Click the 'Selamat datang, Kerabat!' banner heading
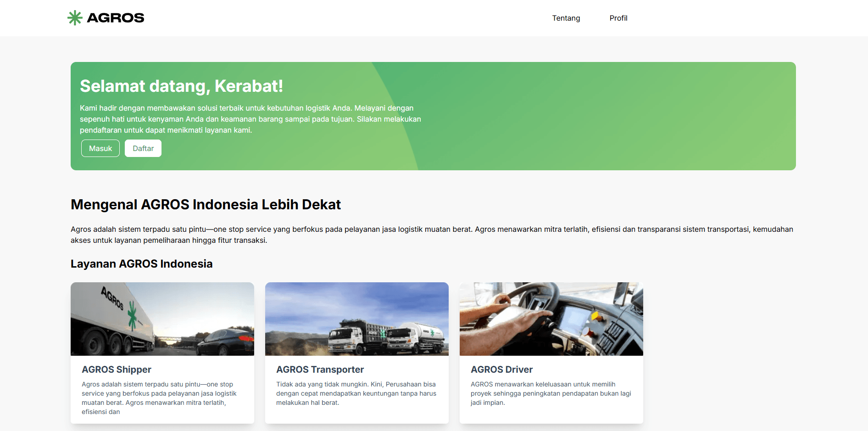 pyautogui.click(x=181, y=86)
